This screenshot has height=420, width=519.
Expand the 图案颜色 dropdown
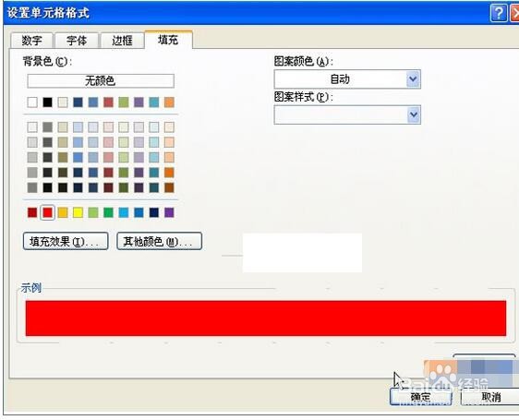click(414, 79)
